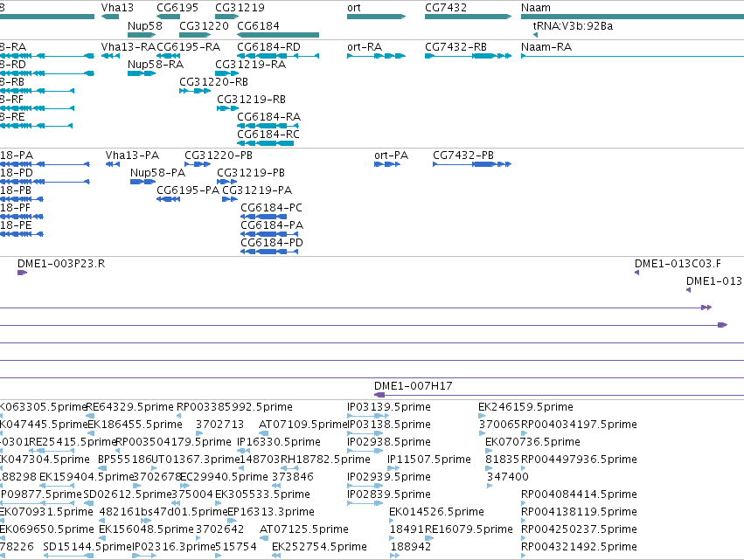Click the AT07109.5prime EST label

click(303, 425)
